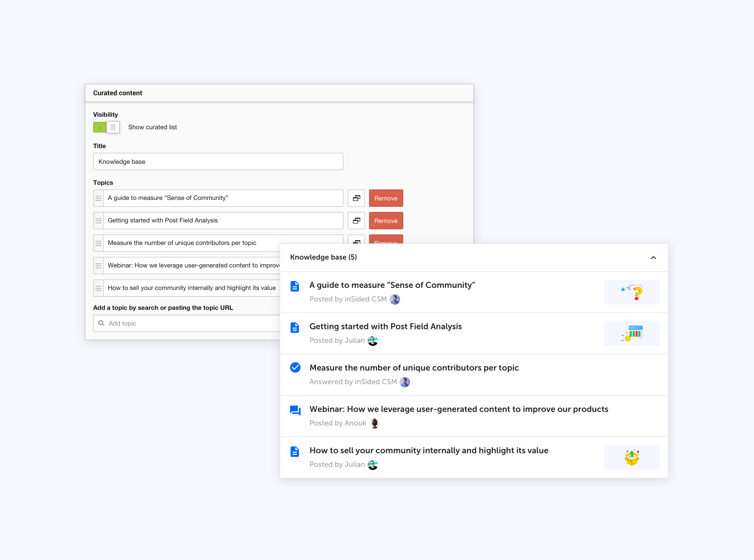Click inSided CSM avatar under Sense of Community
Screen dimensions: 754x560
tap(395, 299)
